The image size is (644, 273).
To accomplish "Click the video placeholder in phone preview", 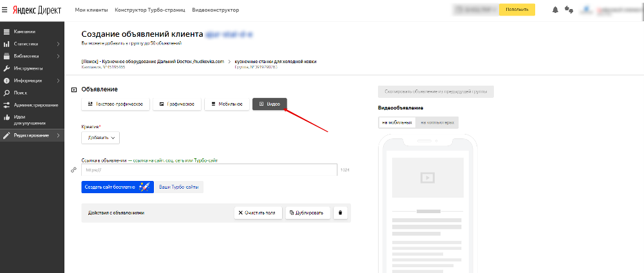I will [427, 176].
